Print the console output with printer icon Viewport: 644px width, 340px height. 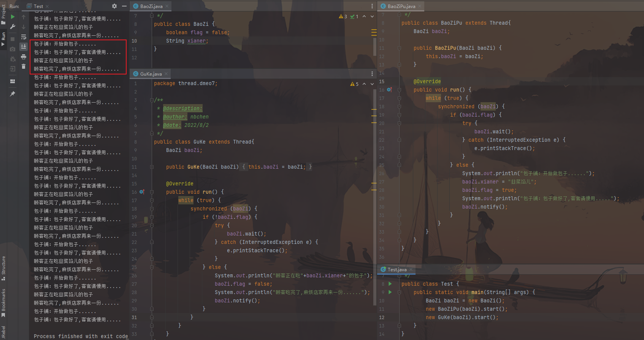click(24, 57)
